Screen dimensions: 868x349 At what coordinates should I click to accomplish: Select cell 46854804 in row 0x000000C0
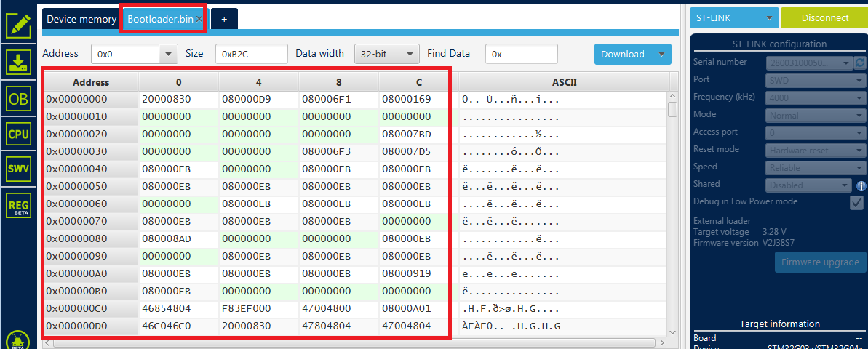[178, 308]
